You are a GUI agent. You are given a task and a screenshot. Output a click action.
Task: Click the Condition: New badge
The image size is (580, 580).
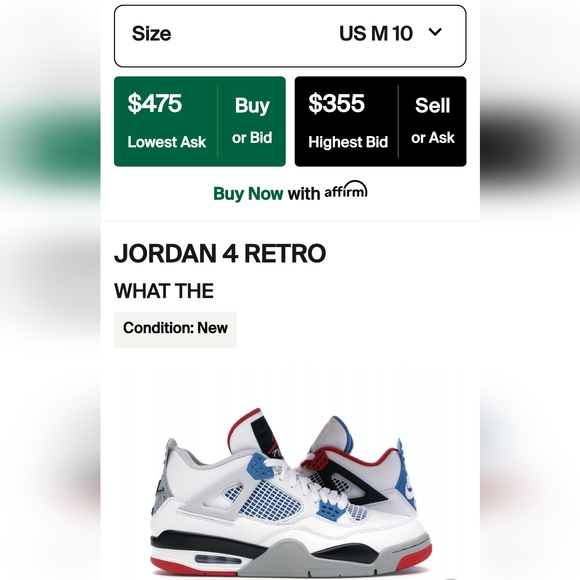(175, 329)
